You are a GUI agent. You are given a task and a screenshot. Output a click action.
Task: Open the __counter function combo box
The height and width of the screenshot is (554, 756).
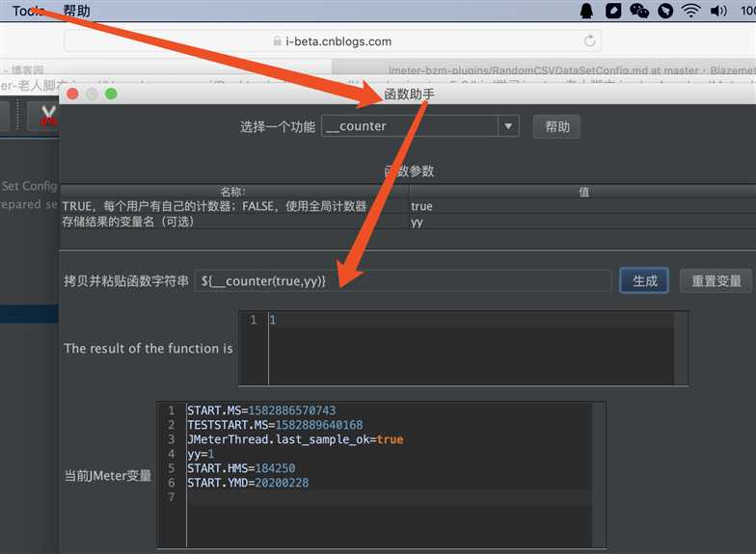[x=420, y=126]
